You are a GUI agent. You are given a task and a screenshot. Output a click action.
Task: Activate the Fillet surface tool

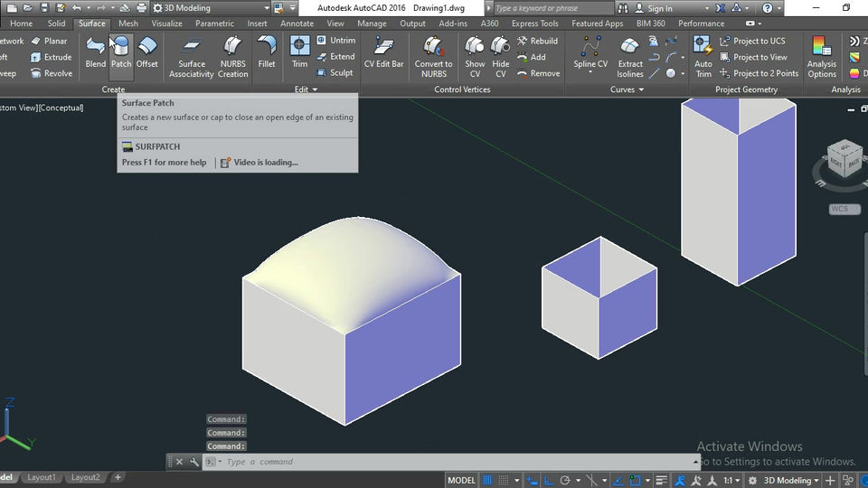pos(266,52)
